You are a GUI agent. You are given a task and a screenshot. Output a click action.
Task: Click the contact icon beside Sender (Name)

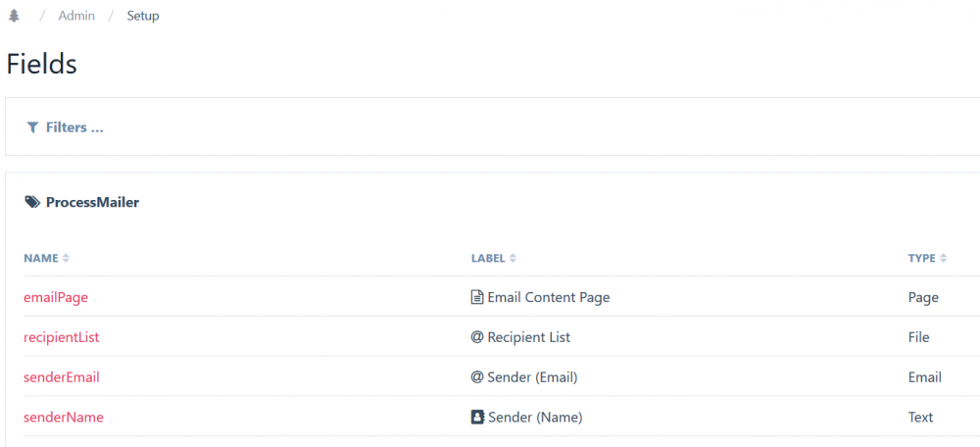click(477, 418)
